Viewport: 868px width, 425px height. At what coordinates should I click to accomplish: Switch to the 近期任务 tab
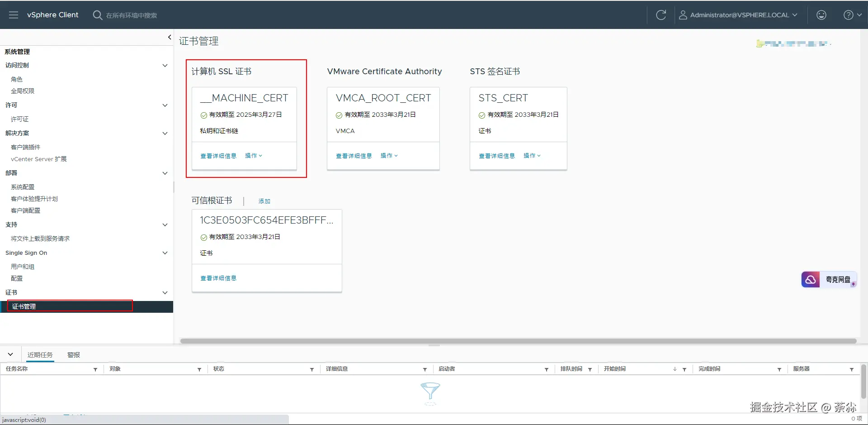click(40, 355)
